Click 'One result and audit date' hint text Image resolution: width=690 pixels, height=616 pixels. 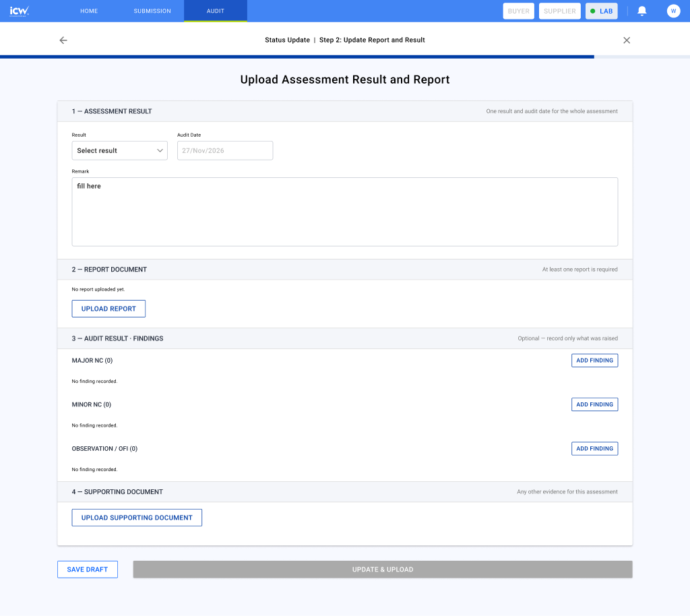click(x=552, y=111)
